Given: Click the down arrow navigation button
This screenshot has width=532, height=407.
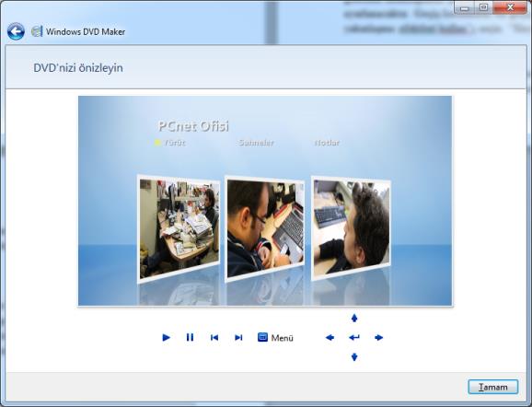Looking at the screenshot, I should click(x=354, y=357).
